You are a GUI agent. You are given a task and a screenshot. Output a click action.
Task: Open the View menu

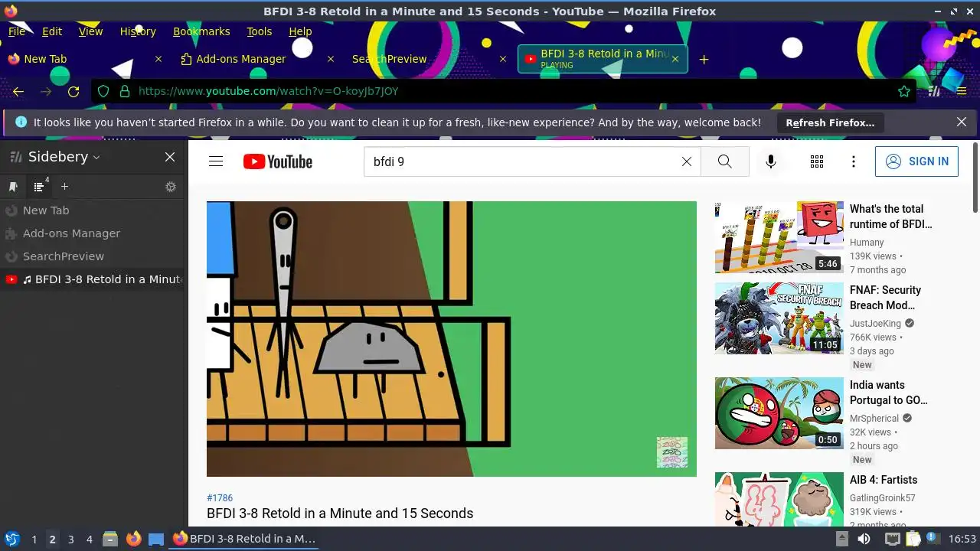[90, 31]
